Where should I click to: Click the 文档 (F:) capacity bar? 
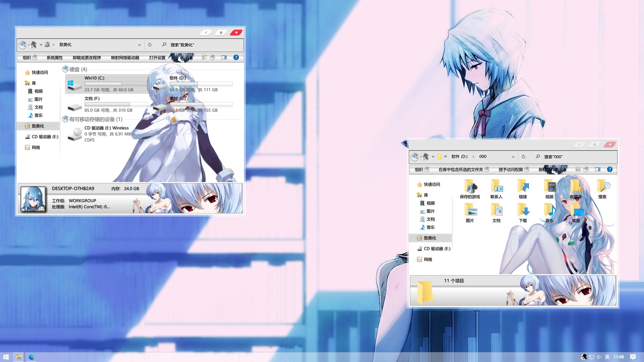point(116,104)
